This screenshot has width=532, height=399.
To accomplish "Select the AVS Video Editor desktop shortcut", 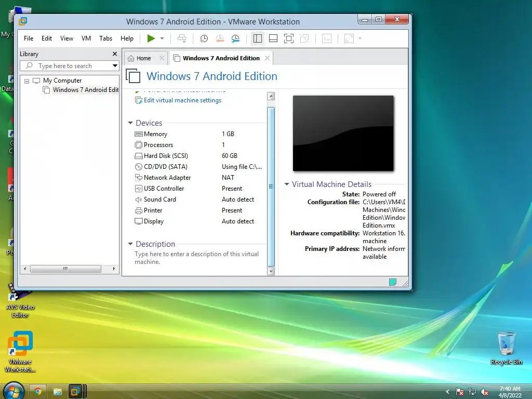I will click(x=20, y=300).
